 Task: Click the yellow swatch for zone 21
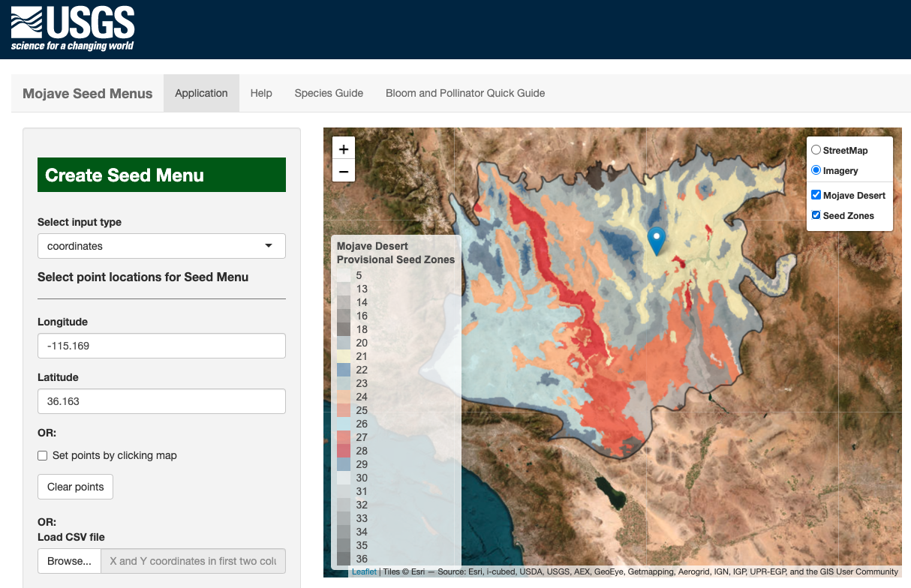pyautogui.click(x=342, y=356)
